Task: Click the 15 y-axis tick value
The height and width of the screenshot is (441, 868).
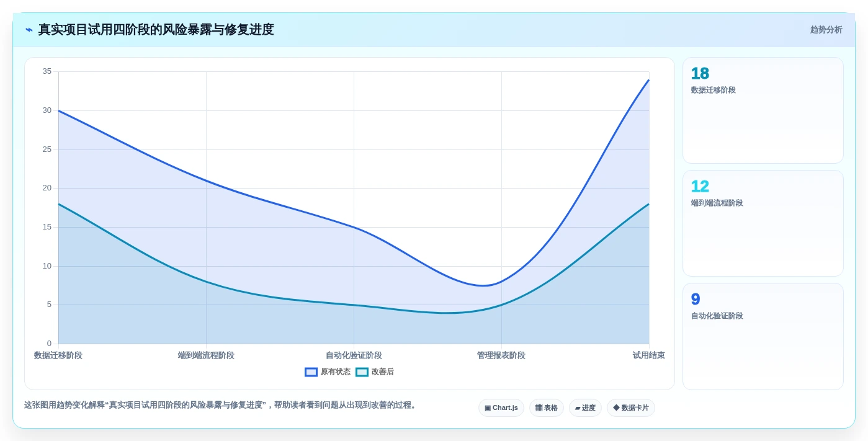Action: [x=47, y=227]
